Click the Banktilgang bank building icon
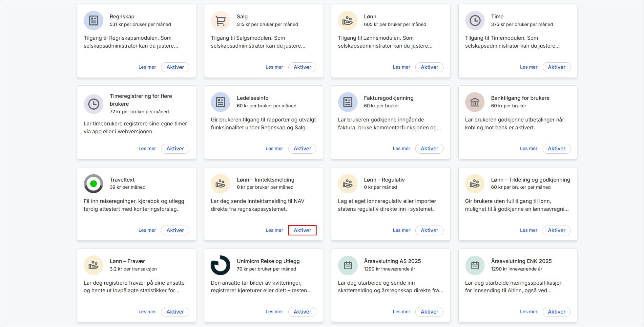The height and width of the screenshot is (327, 644). click(475, 102)
